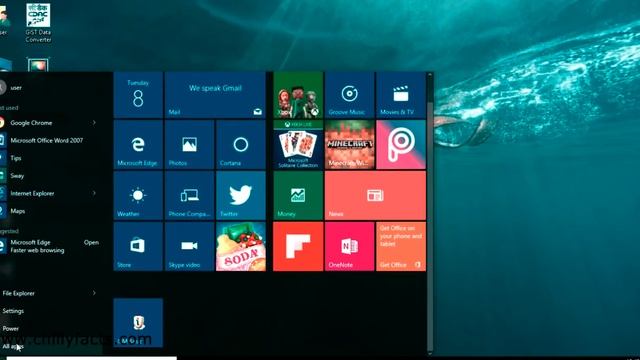Launch Candy Crush Soda tile
640x360 pixels.
tap(241, 247)
